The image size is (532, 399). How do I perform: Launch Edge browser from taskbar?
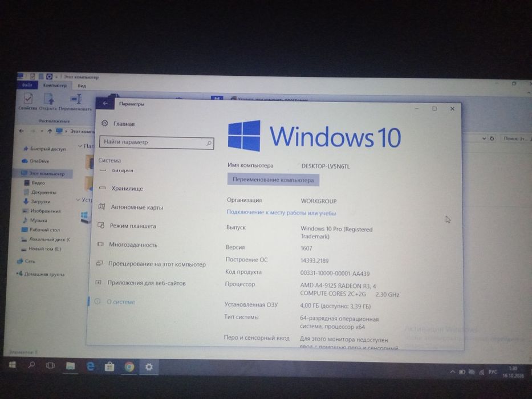(x=90, y=366)
